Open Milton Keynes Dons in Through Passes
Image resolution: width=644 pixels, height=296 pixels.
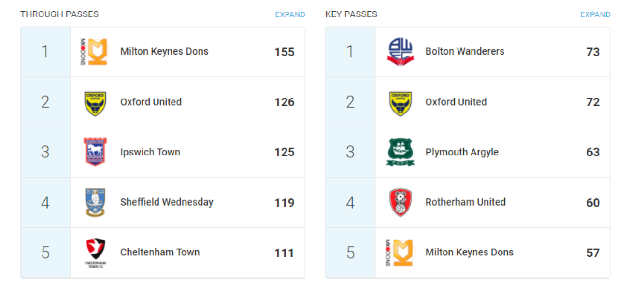coord(164,51)
